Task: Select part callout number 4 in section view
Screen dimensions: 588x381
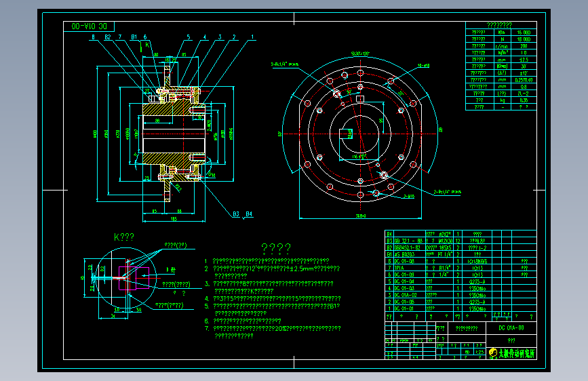Action: pyautogui.click(x=204, y=37)
